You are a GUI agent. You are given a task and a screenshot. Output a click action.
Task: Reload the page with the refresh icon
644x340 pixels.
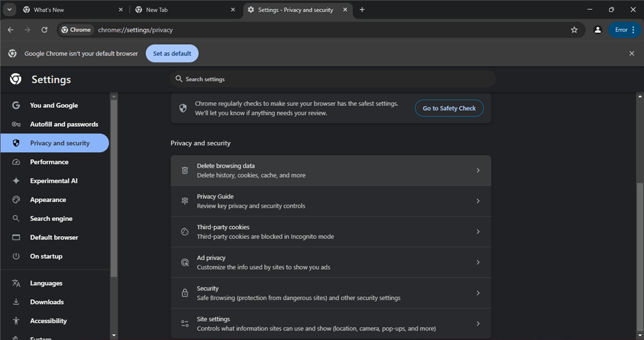(x=44, y=30)
